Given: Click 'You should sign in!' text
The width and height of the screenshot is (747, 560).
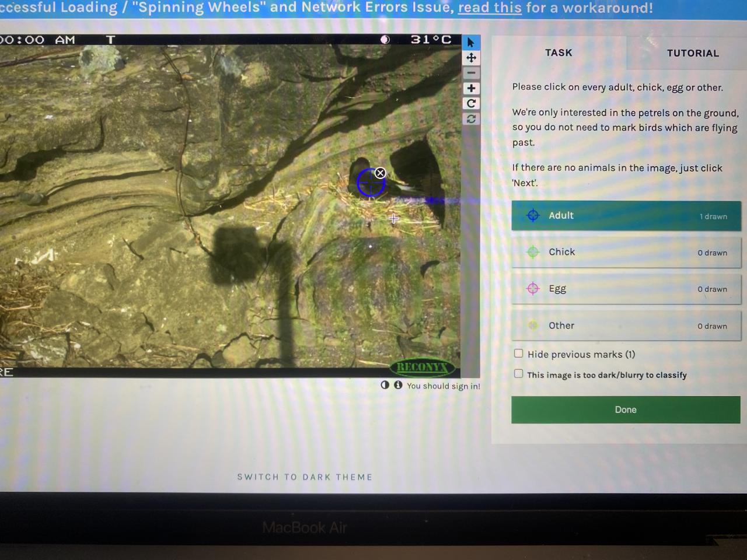Looking at the screenshot, I should [444, 386].
